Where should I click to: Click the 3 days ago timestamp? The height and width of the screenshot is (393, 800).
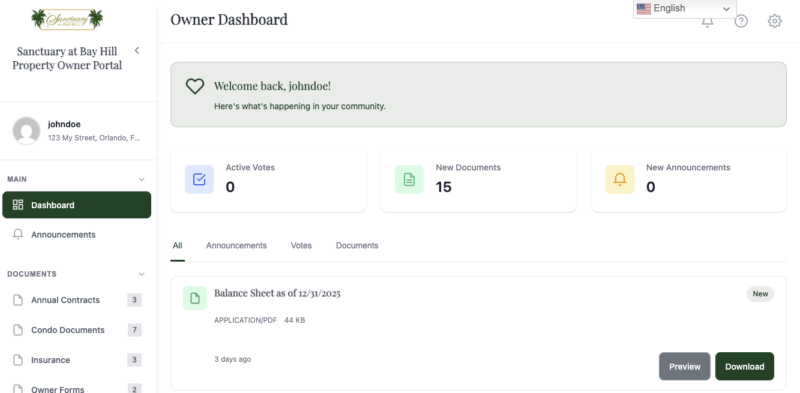(233, 359)
